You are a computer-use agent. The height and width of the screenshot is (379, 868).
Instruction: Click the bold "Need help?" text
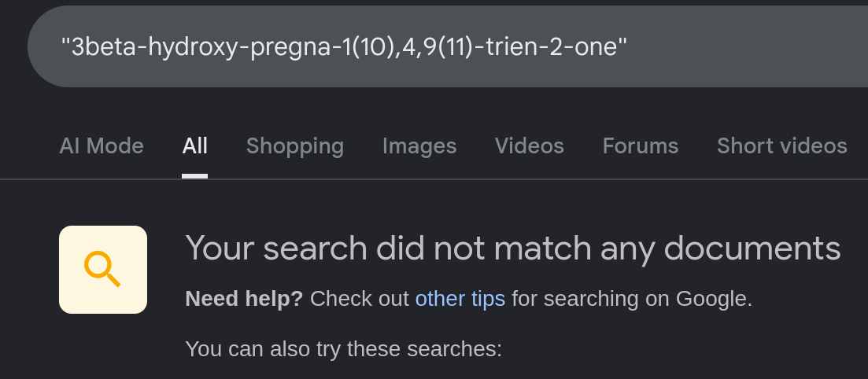point(243,299)
